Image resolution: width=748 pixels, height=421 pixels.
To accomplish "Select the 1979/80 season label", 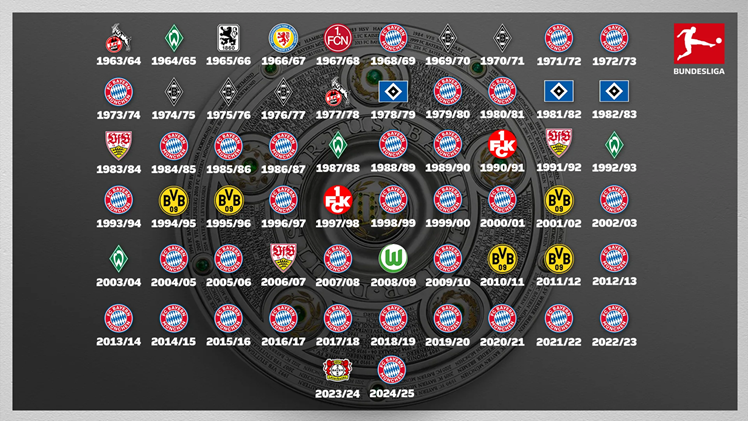I will (x=447, y=114).
